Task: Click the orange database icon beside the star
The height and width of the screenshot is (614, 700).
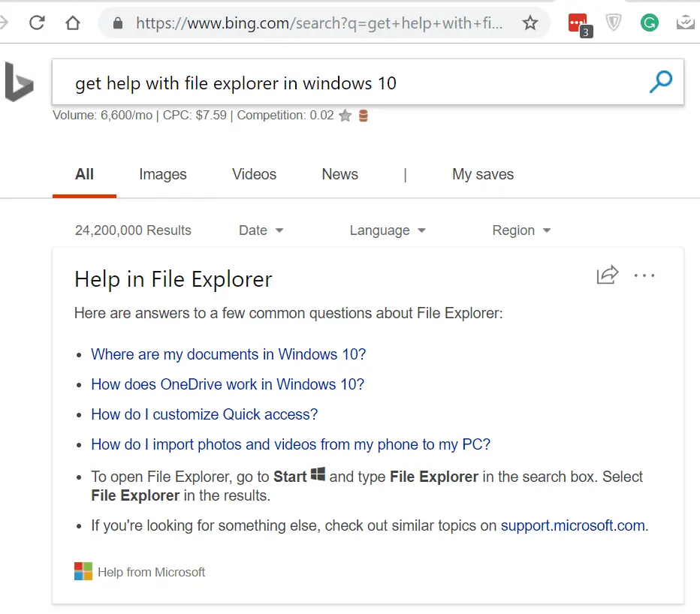Action: point(364,116)
